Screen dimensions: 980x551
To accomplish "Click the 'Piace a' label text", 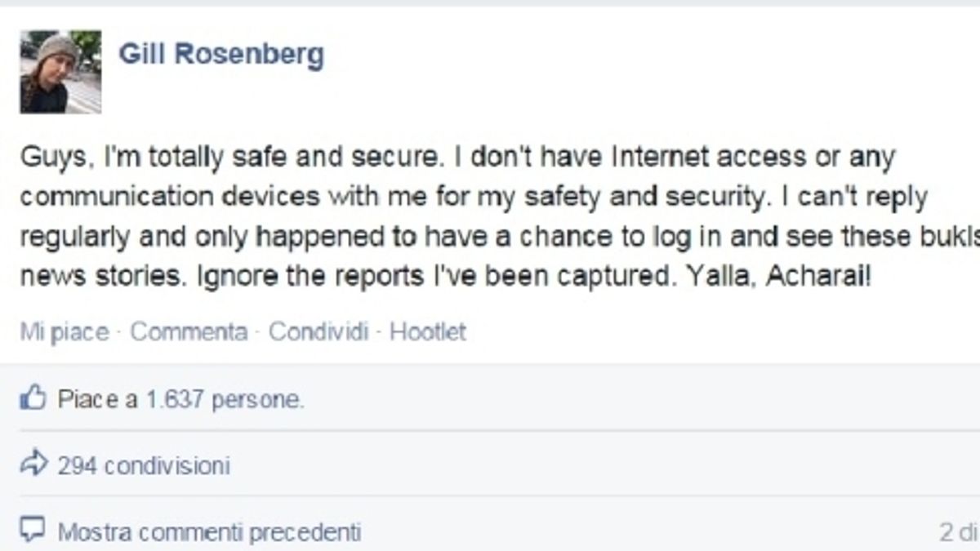I will [x=97, y=400].
